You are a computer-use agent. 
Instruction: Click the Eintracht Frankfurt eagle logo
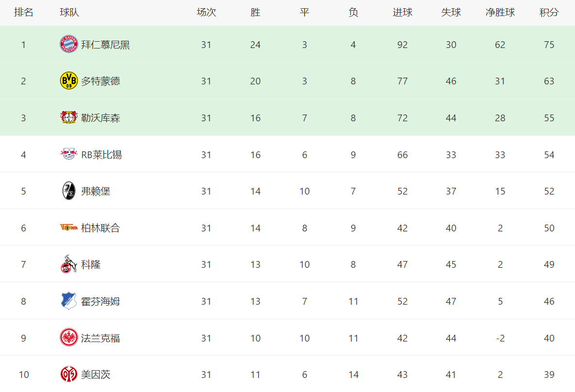[x=68, y=337]
